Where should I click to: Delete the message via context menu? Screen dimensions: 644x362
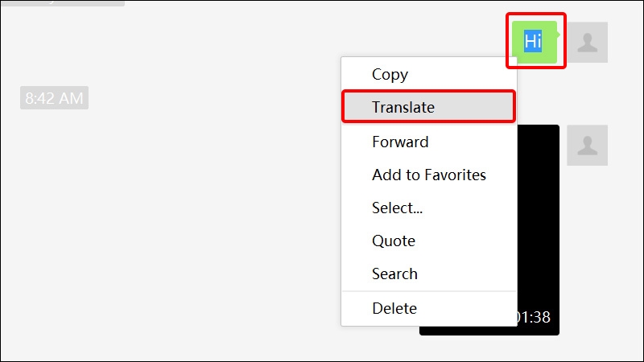click(x=394, y=308)
